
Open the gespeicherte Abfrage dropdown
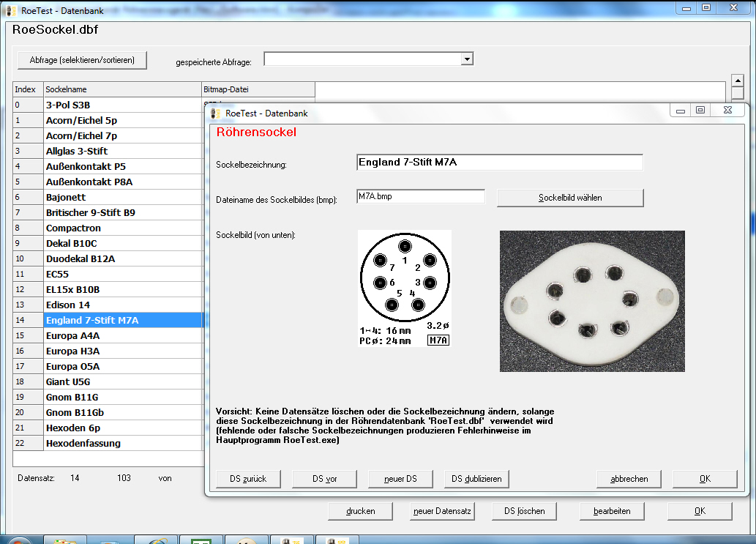pos(467,59)
